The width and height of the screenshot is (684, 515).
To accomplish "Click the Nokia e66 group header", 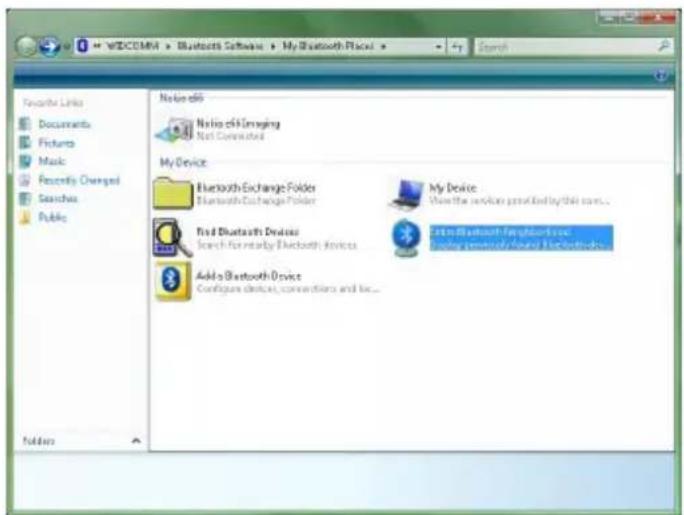I will pyautogui.click(x=181, y=98).
